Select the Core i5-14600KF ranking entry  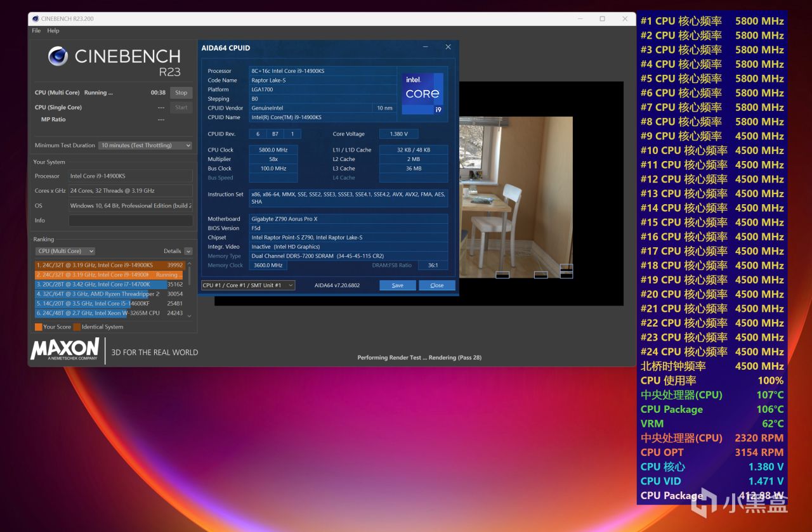click(x=109, y=303)
